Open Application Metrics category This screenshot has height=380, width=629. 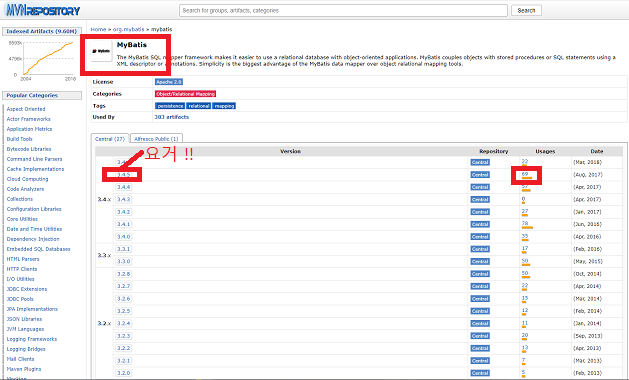[29, 129]
